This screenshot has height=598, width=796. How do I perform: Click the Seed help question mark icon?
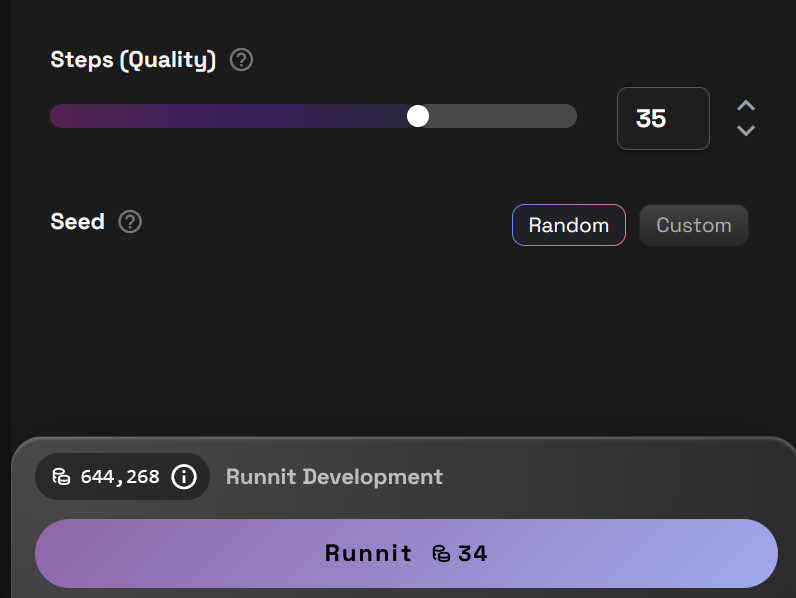pos(130,222)
